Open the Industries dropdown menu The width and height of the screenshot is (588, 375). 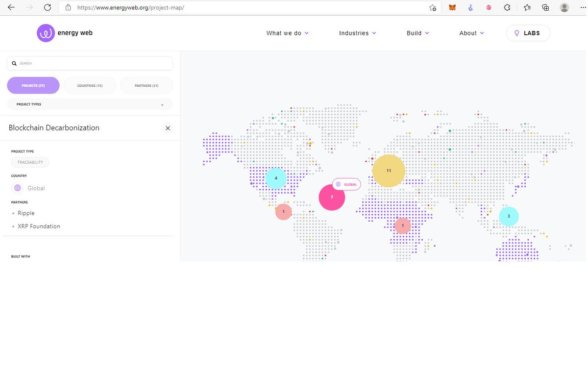click(x=358, y=33)
